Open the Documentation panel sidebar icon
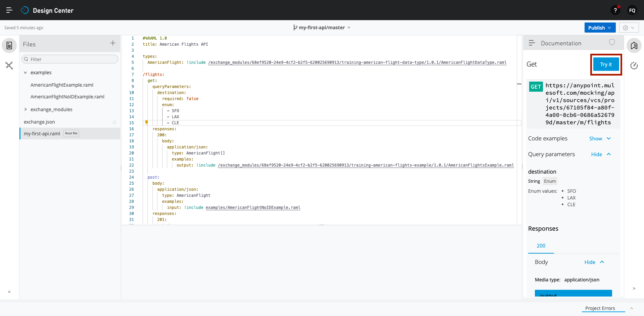 click(634, 45)
